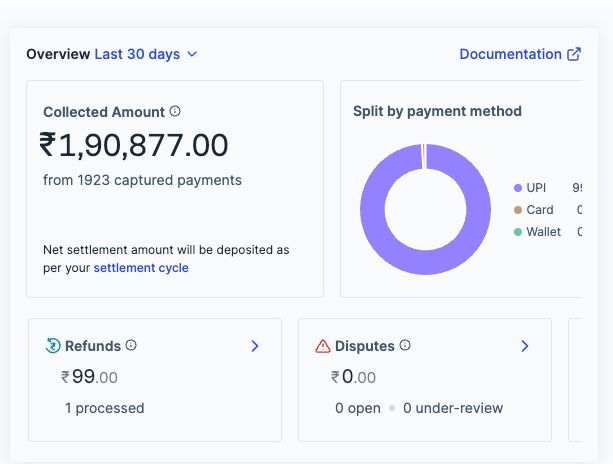Click the external link icon beside Documentation
This screenshot has width=613, height=464.
[574, 54]
